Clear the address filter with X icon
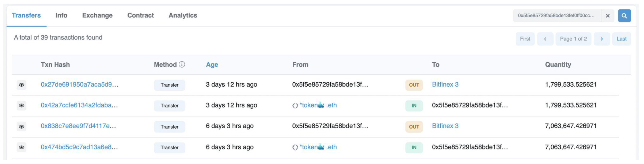The width and height of the screenshot is (644, 164). [608, 16]
